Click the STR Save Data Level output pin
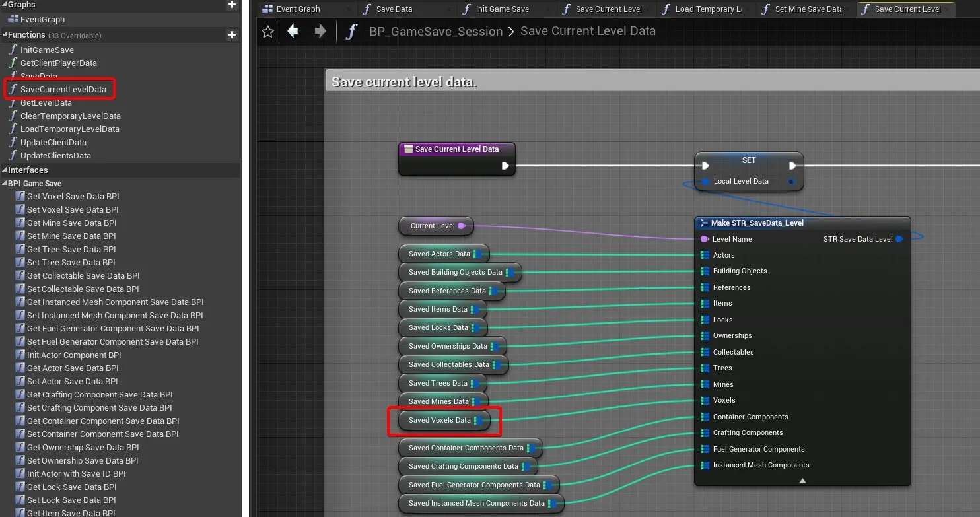Viewport: 980px width, 517px height. tap(899, 239)
